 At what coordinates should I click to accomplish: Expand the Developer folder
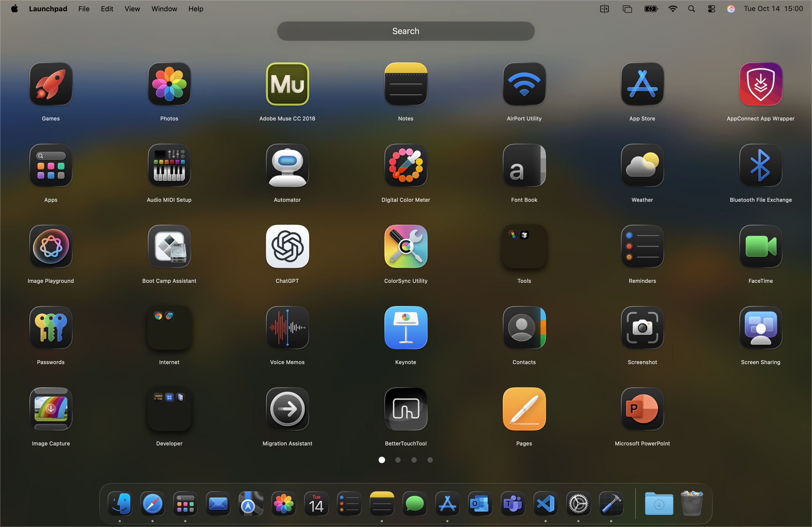169,409
